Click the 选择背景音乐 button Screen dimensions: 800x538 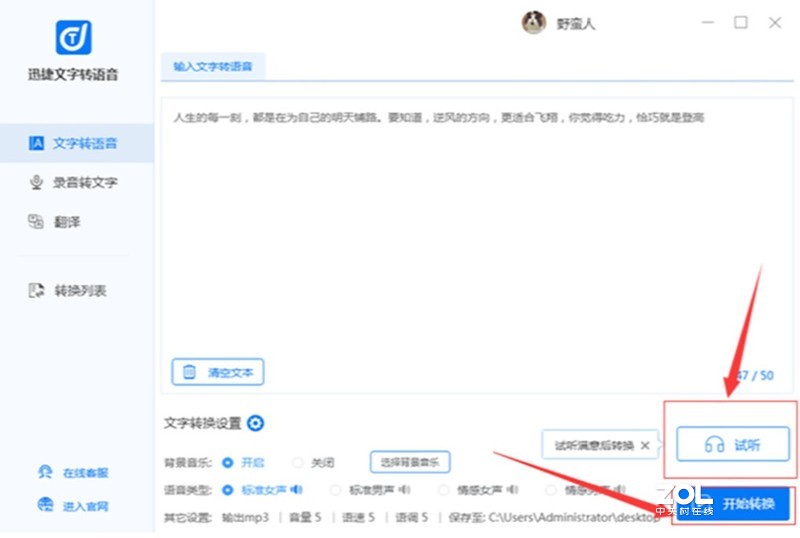click(x=410, y=462)
